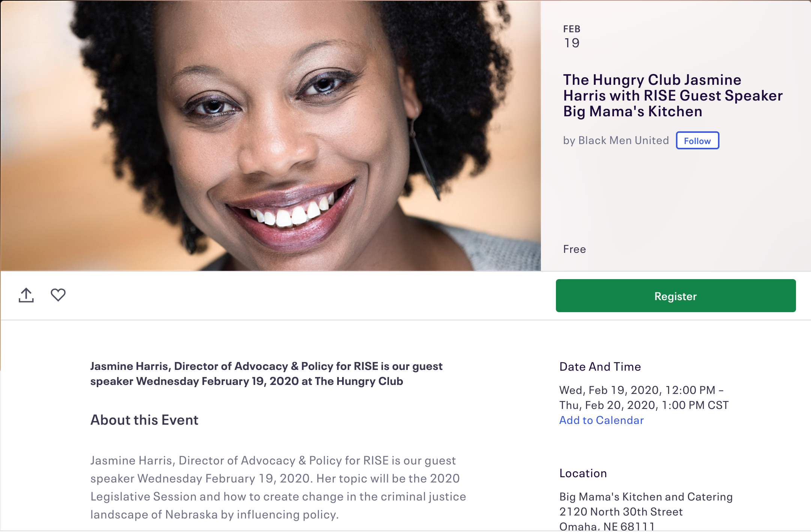This screenshot has height=532, width=811.
Task: Click the 2120 North 30th Street address
Action: pos(621,512)
